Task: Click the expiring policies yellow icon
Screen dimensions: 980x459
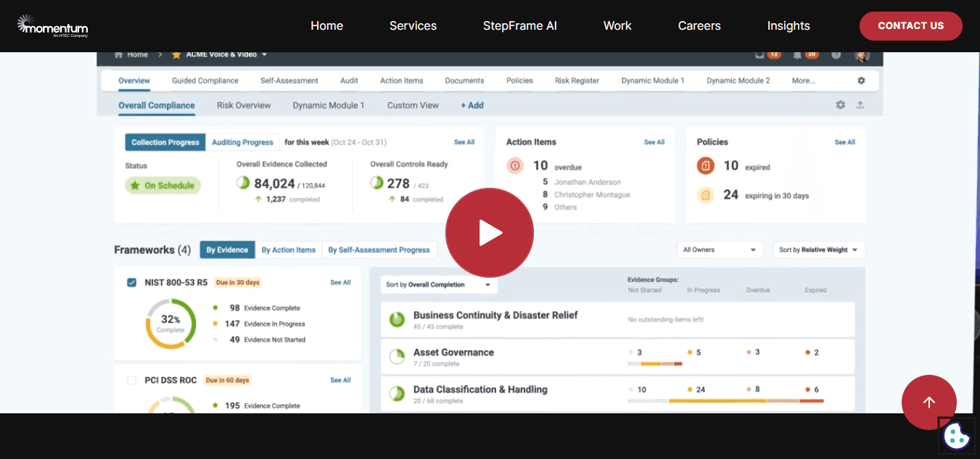Action: pos(706,195)
